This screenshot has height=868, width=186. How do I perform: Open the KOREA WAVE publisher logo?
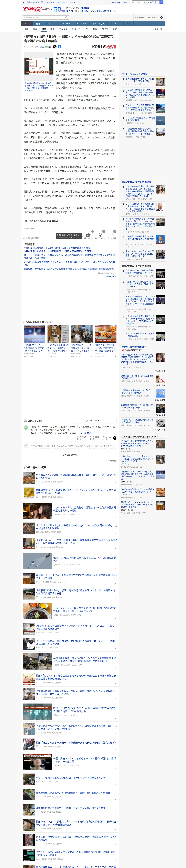(x=104, y=47)
